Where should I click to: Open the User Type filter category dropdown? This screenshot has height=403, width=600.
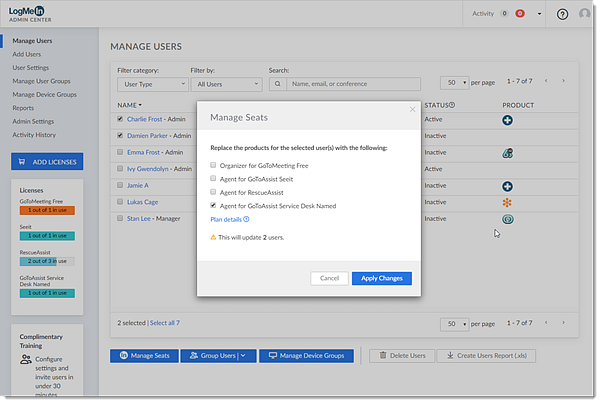point(153,84)
